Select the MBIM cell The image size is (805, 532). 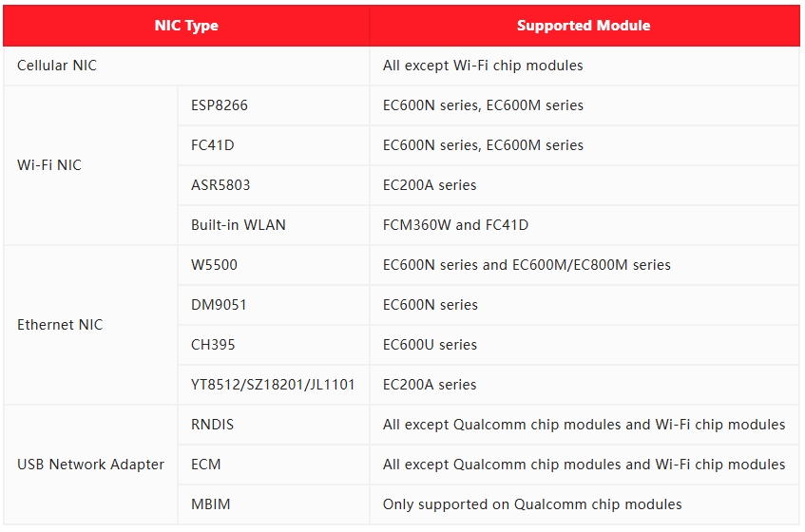pyautogui.click(x=209, y=504)
